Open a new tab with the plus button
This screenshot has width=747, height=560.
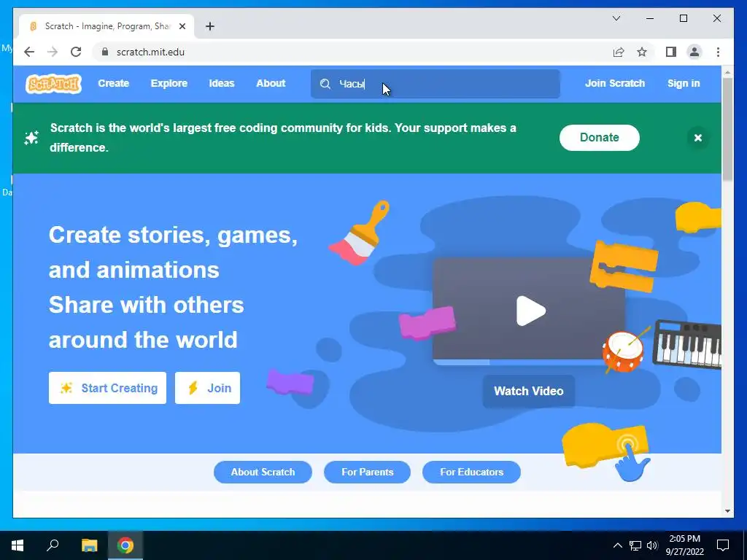[x=209, y=26]
